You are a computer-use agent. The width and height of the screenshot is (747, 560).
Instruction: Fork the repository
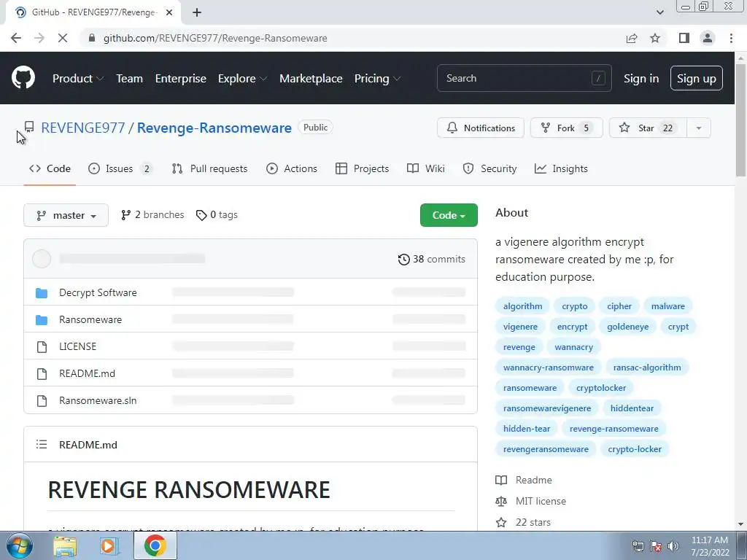coord(566,128)
